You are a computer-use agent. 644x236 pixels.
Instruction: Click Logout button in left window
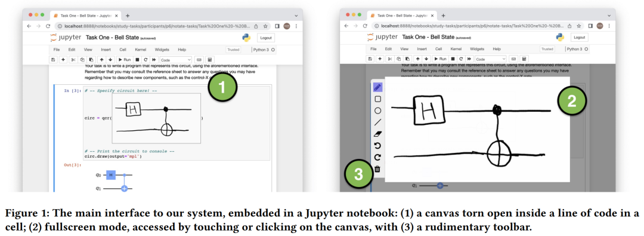click(x=266, y=38)
